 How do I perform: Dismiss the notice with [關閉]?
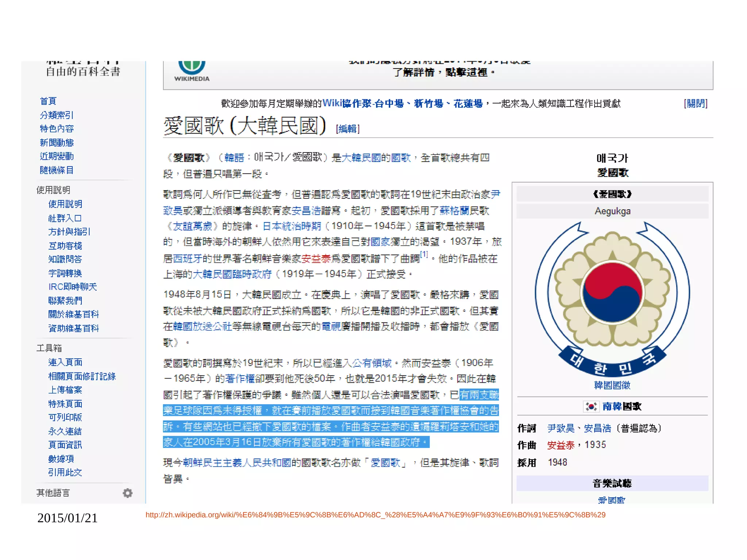tap(696, 104)
